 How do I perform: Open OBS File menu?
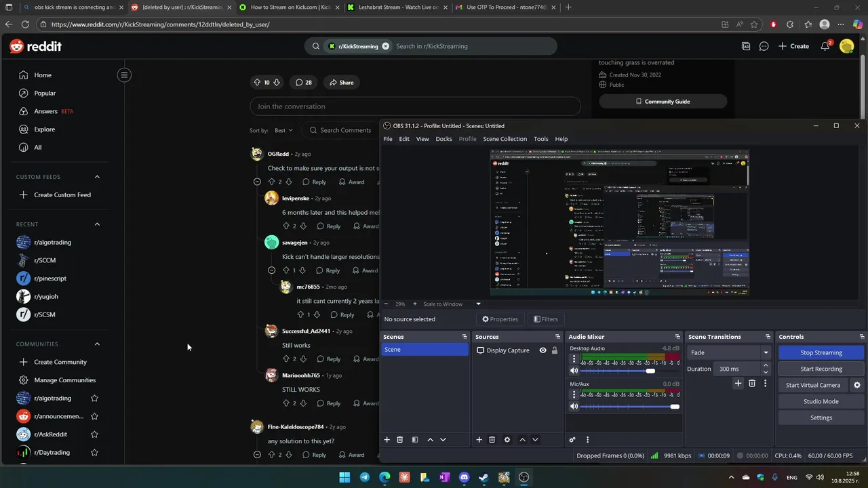pos(388,139)
